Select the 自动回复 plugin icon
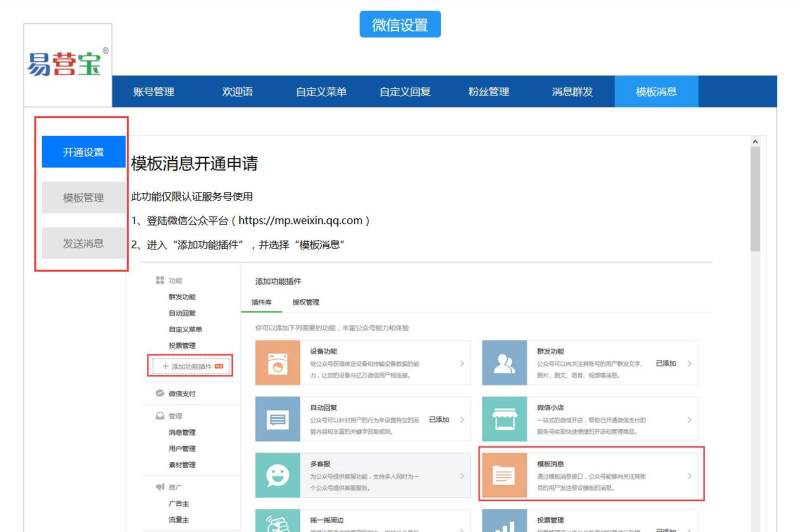The image size is (800, 532). point(277,419)
